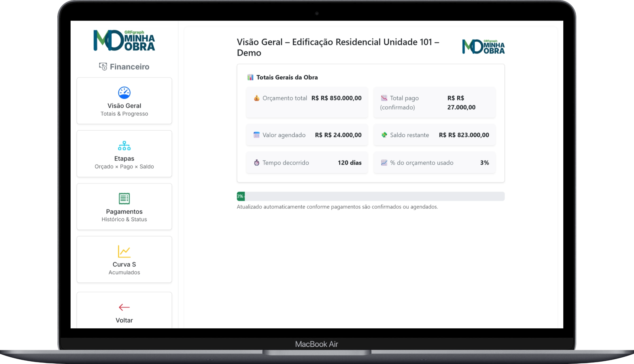
Task: Click the Visão Geral gauge icon
Action: tap(124, 93)
